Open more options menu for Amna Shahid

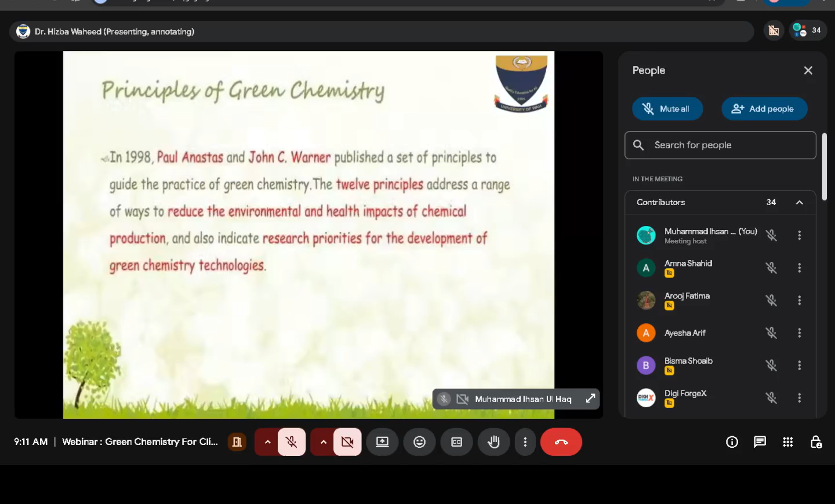pyautogui.click(x=799, y=268)
